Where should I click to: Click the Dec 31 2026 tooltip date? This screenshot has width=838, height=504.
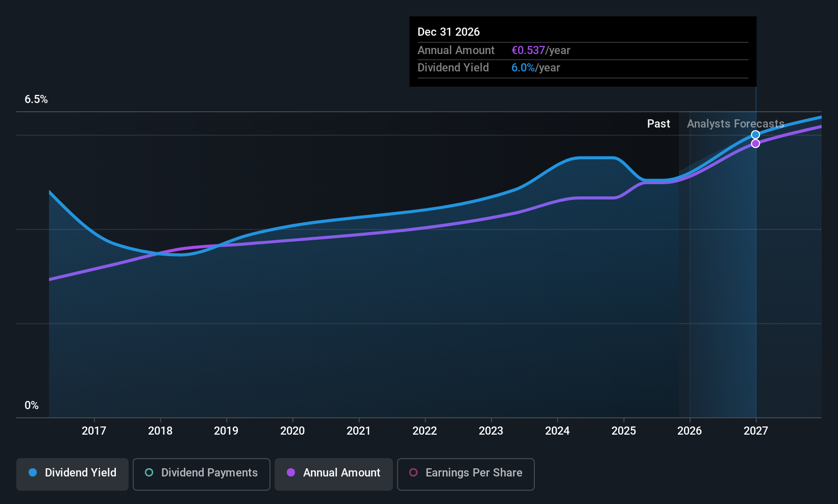tap(448, 32)
